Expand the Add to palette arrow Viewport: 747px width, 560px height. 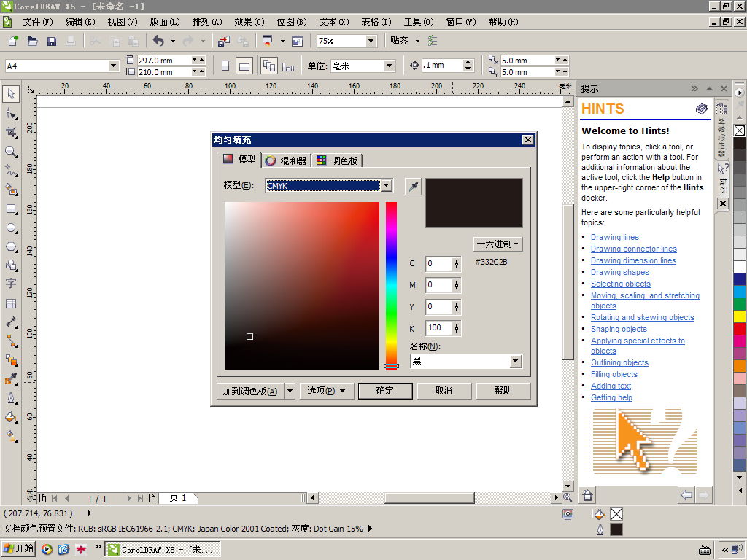tap(290, 391)
